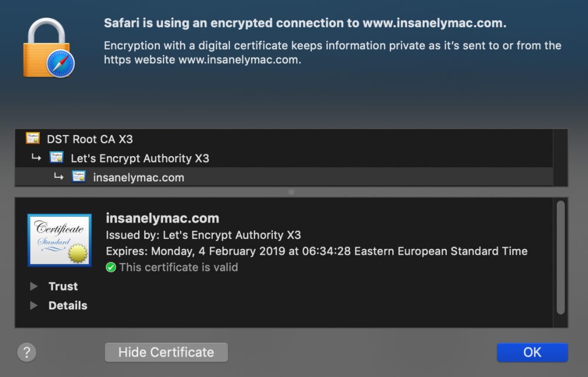Click the split divider handle between panes
The image size is (588, 377).
pyautogui.click(x=292, y=192)
